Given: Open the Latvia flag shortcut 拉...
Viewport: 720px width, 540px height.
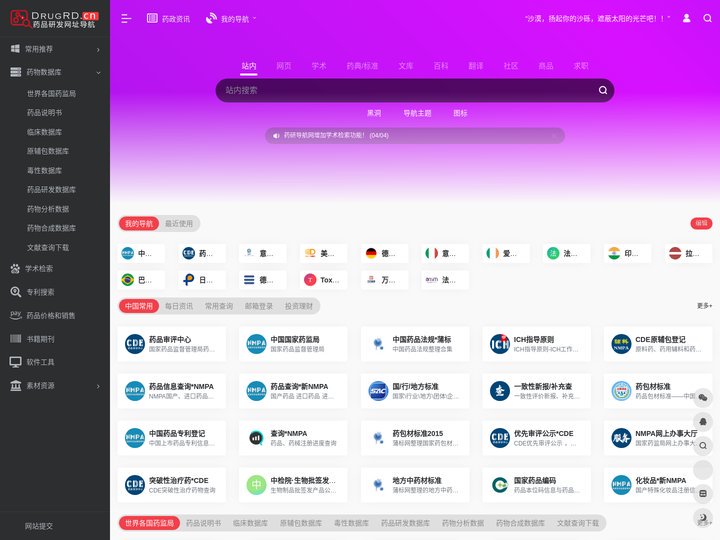Looking at the screenshot, I should tap(688, 253).
